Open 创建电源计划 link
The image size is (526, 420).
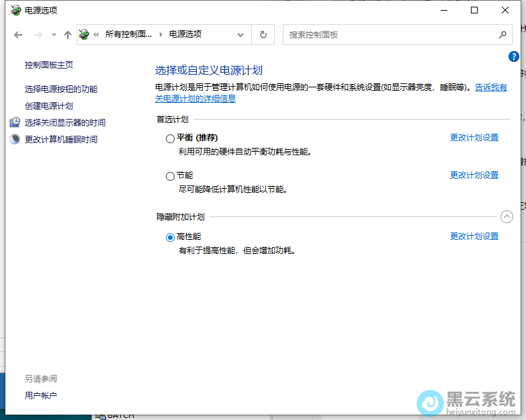click(x=49, y=106)
